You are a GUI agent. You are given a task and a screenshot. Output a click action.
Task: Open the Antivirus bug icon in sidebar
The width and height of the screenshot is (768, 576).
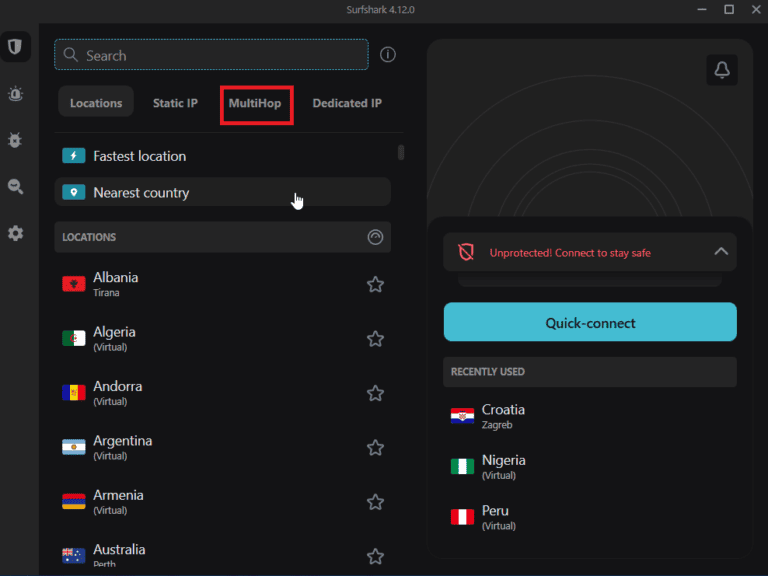click(x=15, y=140)
